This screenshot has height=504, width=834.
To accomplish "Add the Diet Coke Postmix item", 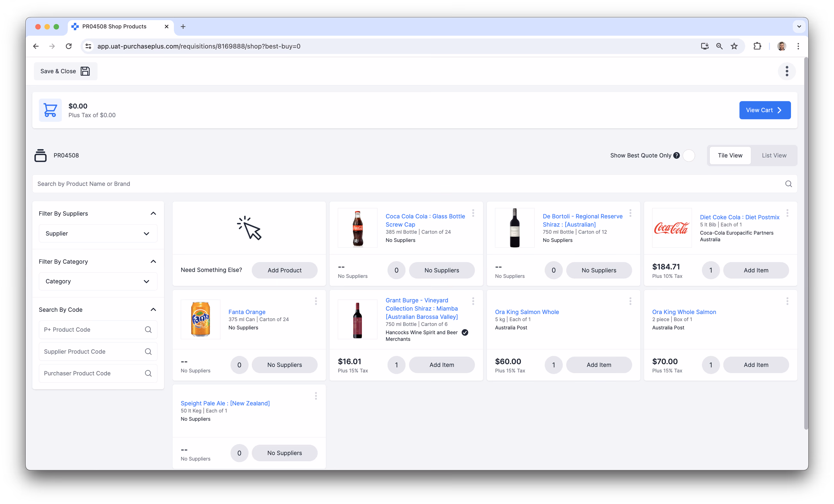I will pos(756,270).
